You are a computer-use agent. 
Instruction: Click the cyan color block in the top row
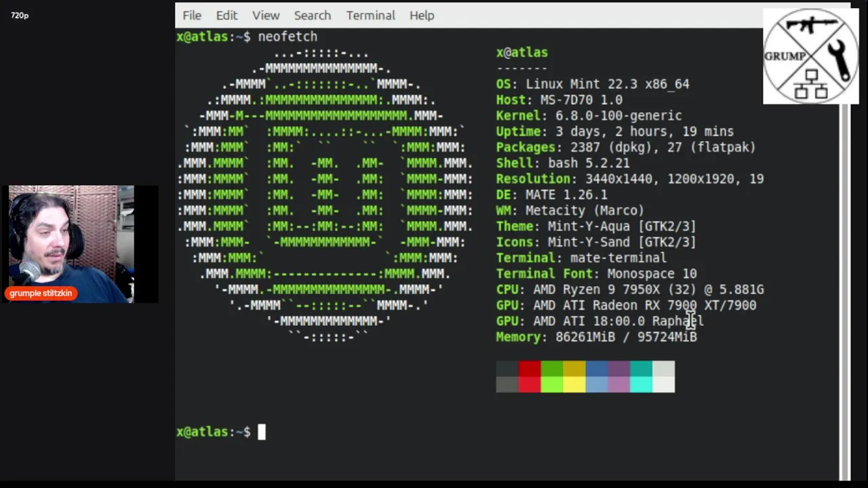[x=642, y=369]
